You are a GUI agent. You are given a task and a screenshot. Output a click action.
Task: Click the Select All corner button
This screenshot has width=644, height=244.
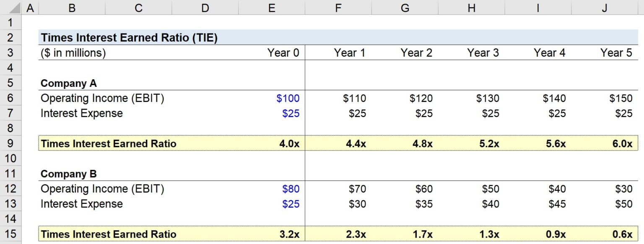point(15,7)
